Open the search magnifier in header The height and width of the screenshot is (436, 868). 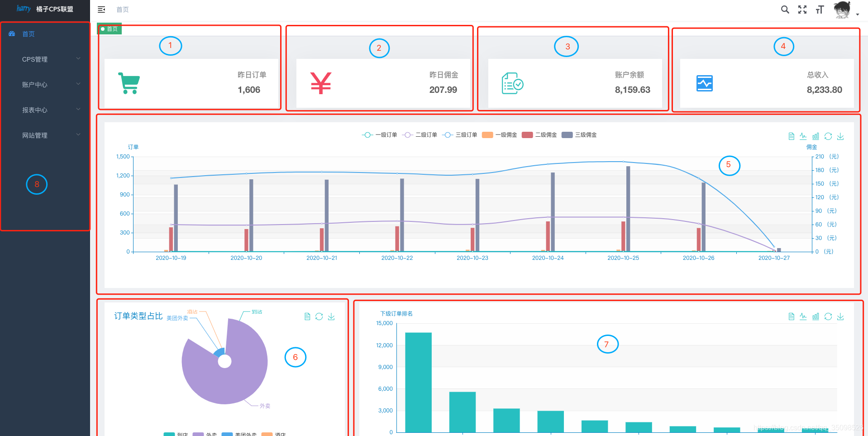(x=785, y=10)
